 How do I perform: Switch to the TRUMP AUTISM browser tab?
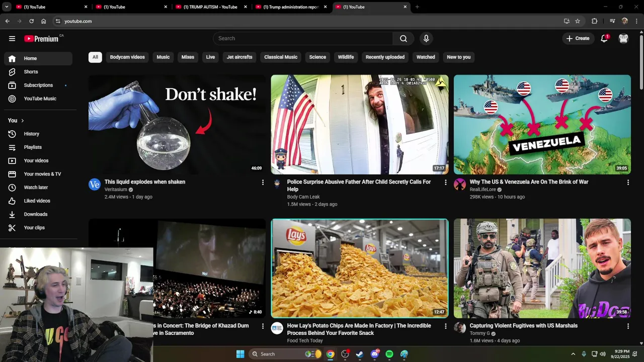[210, 7]
